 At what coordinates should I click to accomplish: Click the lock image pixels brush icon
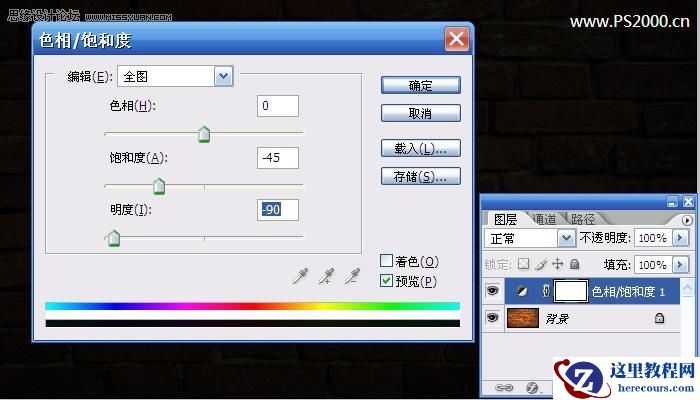pos(540,264)
